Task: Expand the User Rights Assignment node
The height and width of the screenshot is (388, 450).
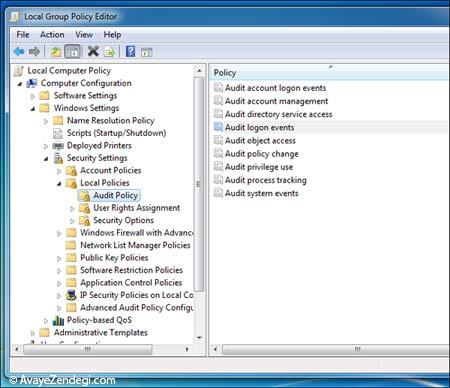Action: pyautogui.click(x=72, y=209)
